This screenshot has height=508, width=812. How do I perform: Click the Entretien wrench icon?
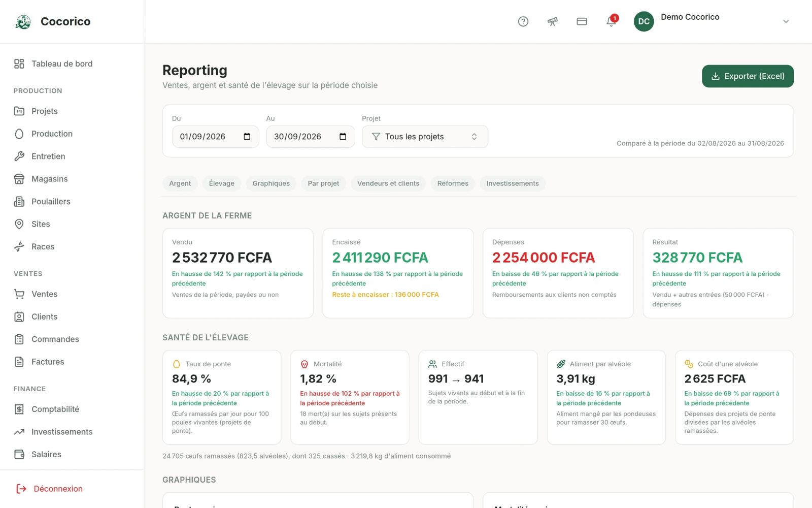pyautogui.click(x=19, y=156)
